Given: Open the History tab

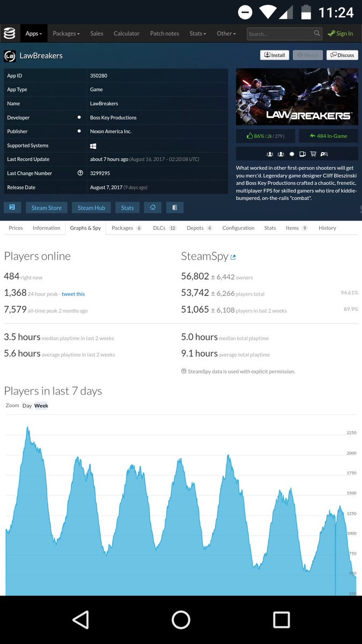Looking at the screenshot, I should click(327, 228).
